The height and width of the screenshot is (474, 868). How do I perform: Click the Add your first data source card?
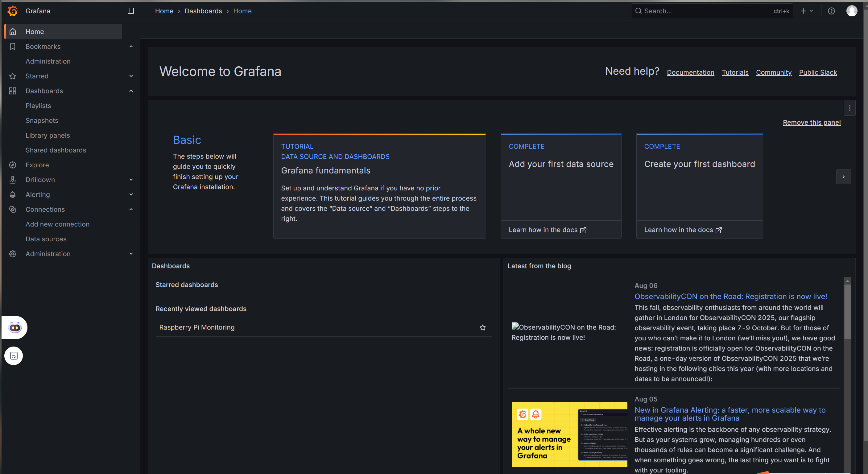[x=561, y=186]
